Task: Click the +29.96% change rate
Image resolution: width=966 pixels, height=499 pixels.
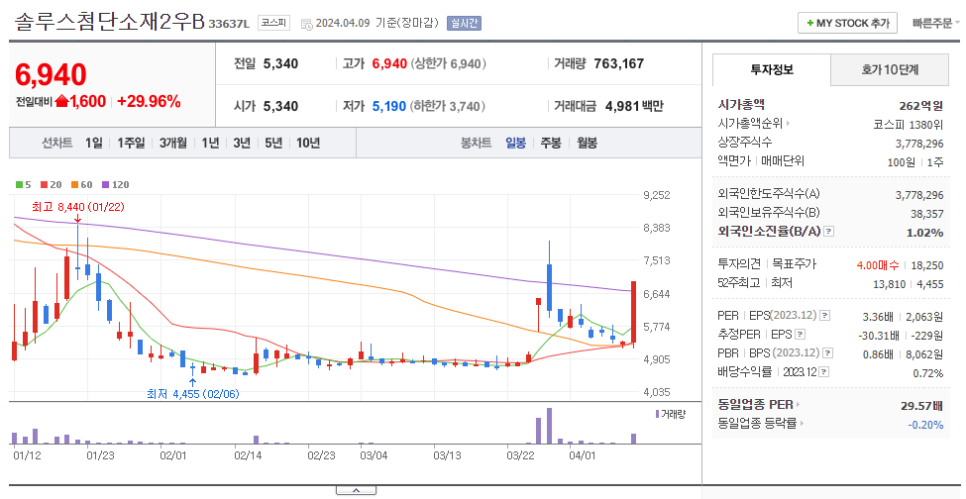Action: pyautogui.click(x=148, y=102)
